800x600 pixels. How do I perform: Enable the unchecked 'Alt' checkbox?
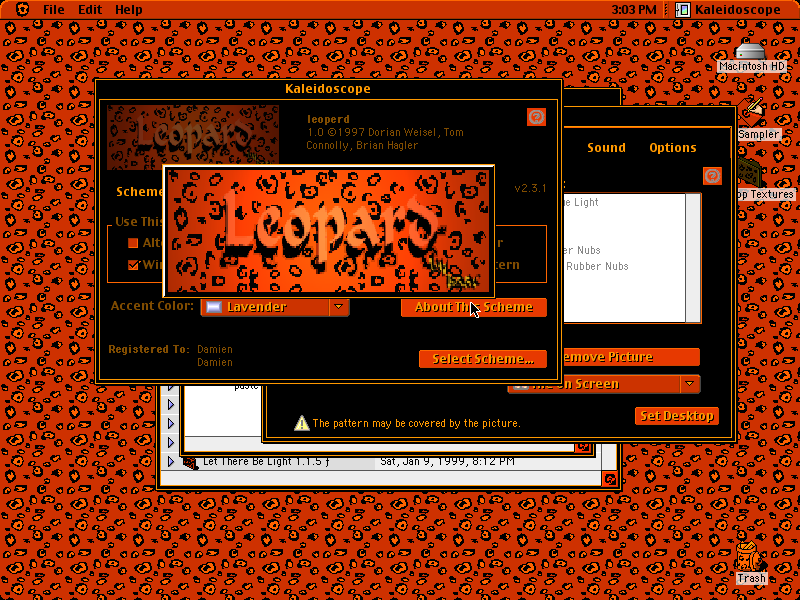pyautogui.click(x=133, y=243)
